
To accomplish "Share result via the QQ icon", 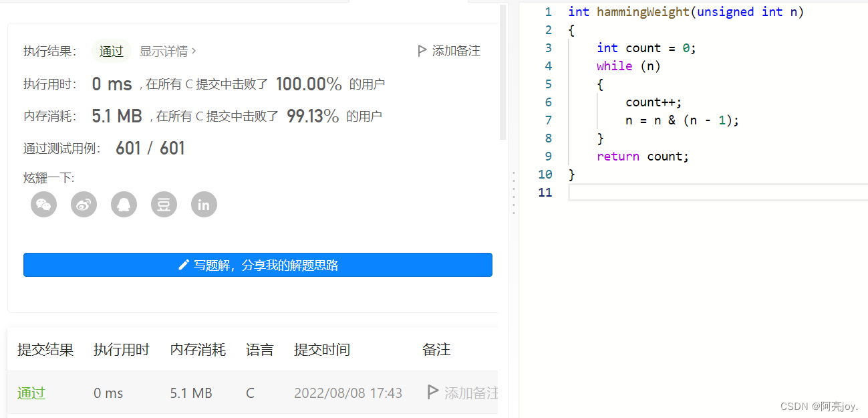I will click(x=124, y=204).
